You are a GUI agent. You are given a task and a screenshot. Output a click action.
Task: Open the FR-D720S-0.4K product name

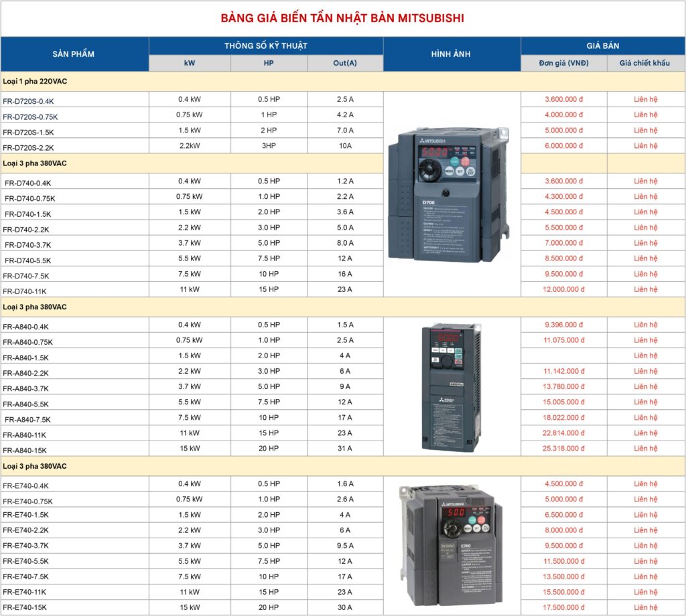[x=28, y=101]
